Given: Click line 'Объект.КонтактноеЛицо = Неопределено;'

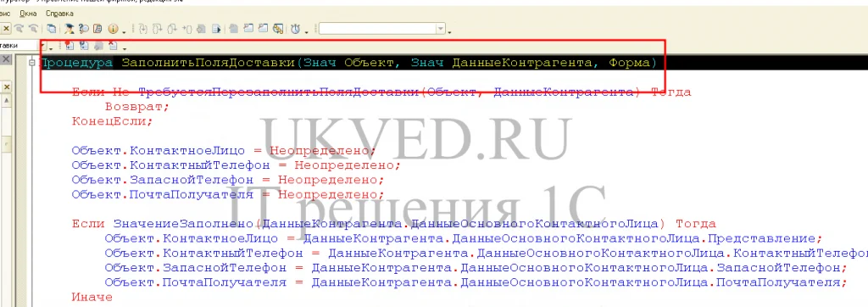Looking at the screenshot, I should pos(224,150).
